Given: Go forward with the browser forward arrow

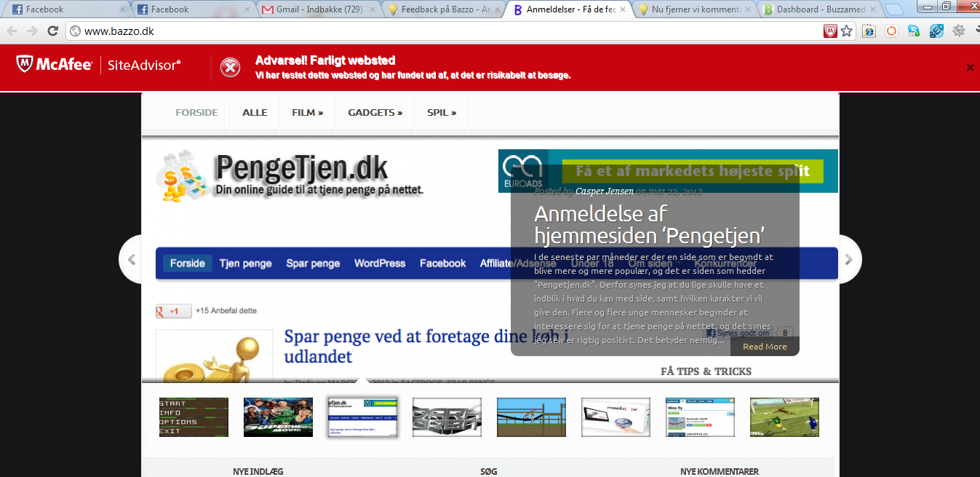Looking at the screenshot, I should (32, 31).
